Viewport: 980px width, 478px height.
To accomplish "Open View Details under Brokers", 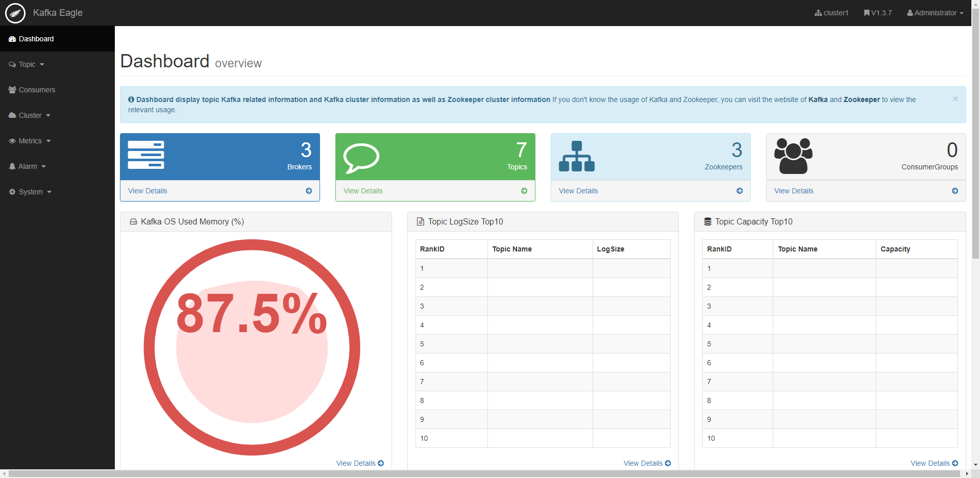I will click(x=148, y=191).
